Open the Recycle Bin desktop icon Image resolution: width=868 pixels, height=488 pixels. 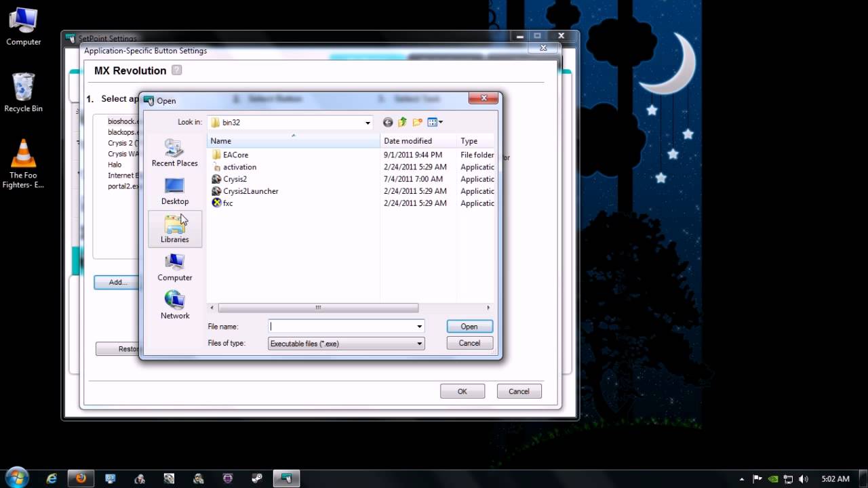point(24,93)
